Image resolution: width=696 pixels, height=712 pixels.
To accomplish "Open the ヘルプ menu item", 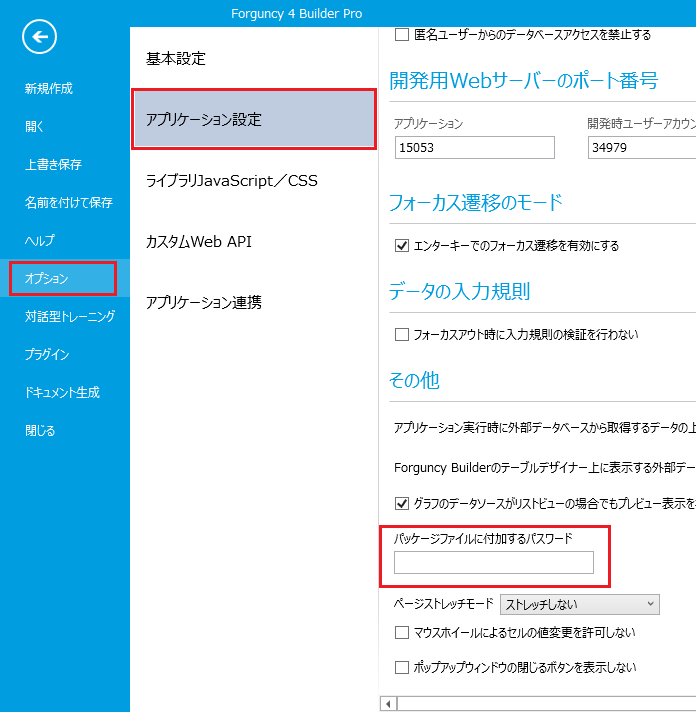I will (39, 240).
